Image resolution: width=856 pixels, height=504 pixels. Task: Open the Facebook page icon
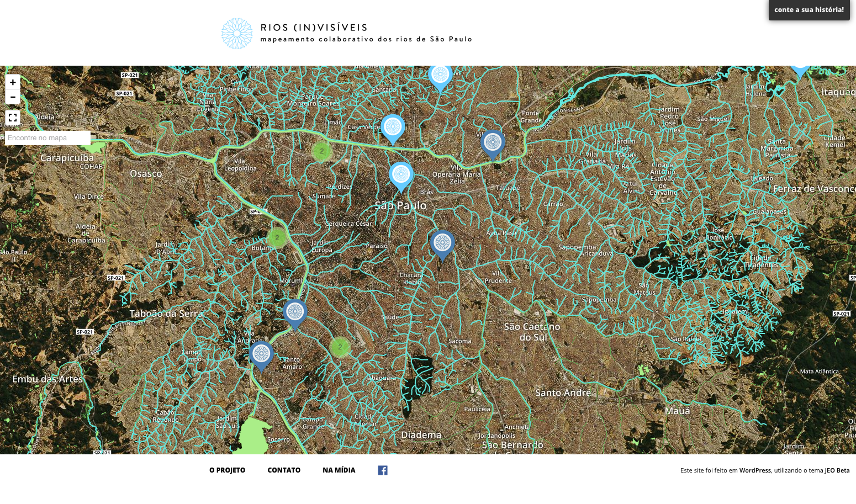[382, 470]
